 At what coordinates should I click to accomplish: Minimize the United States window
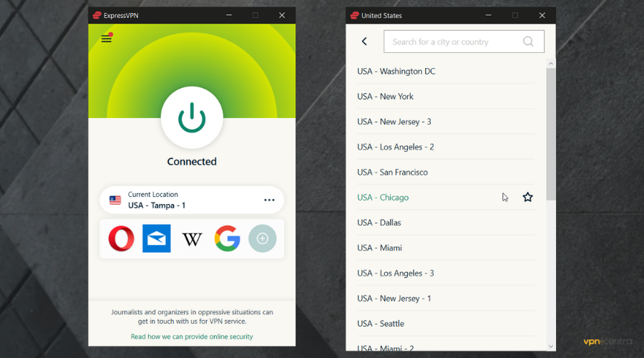pyautogui.click(x=488, y=15)
